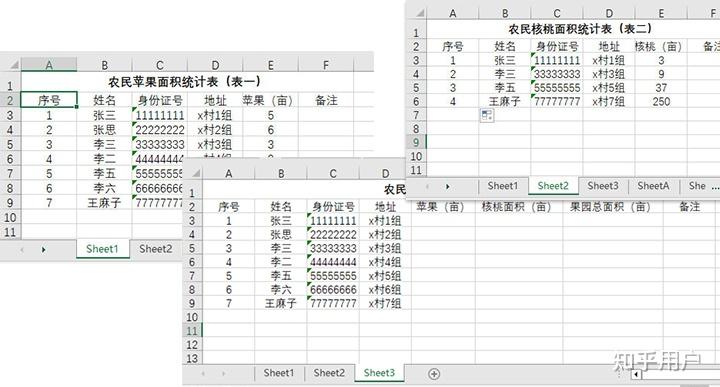Select column A header in table one window

pyautogui.click(x=49, y=65)
